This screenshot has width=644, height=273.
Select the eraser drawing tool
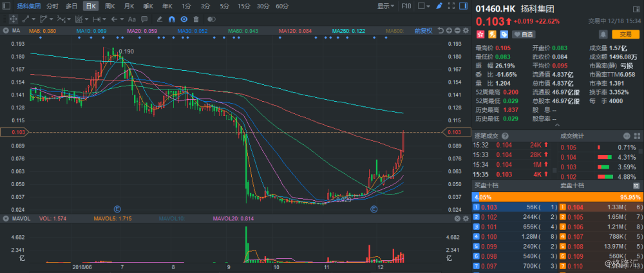tap(160, 19)
